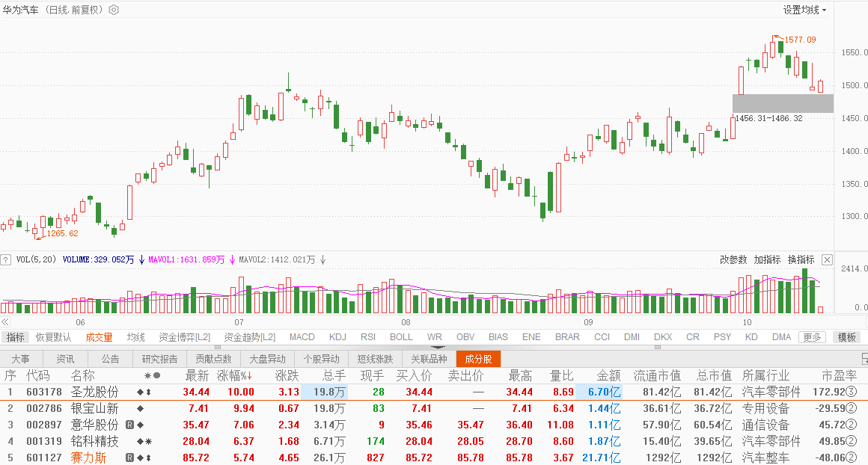Screen dimensions: 868x465
Task: Click the 21.71亿 amount cell
Action: tap(601, 458)
